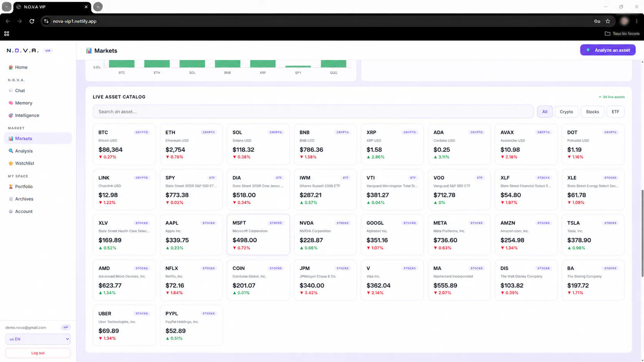Click the META price $736.60
The width and height of the screenshot is (644, 362).
[445, 240]
